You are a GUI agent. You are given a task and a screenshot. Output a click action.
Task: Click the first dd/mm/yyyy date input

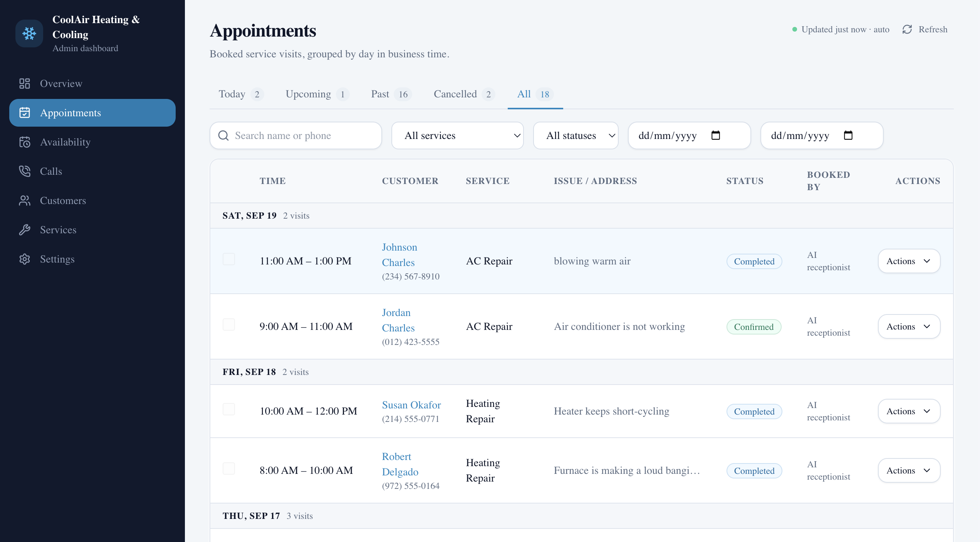coord(690,135)
